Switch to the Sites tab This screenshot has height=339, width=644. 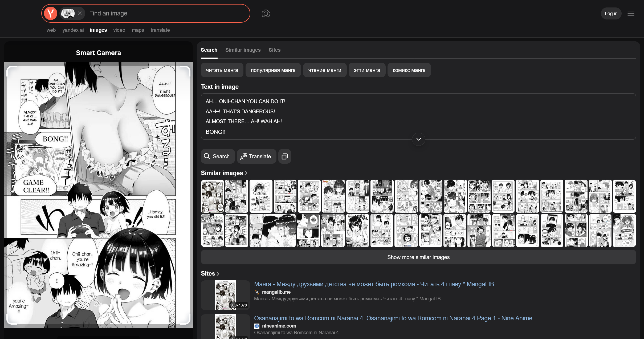point(274,50)
